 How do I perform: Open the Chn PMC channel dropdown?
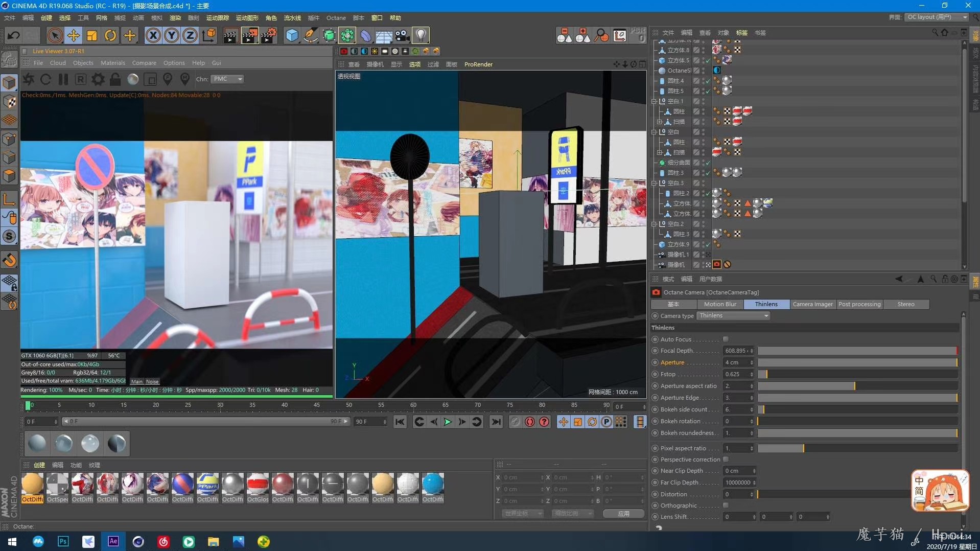coord(228,79)
